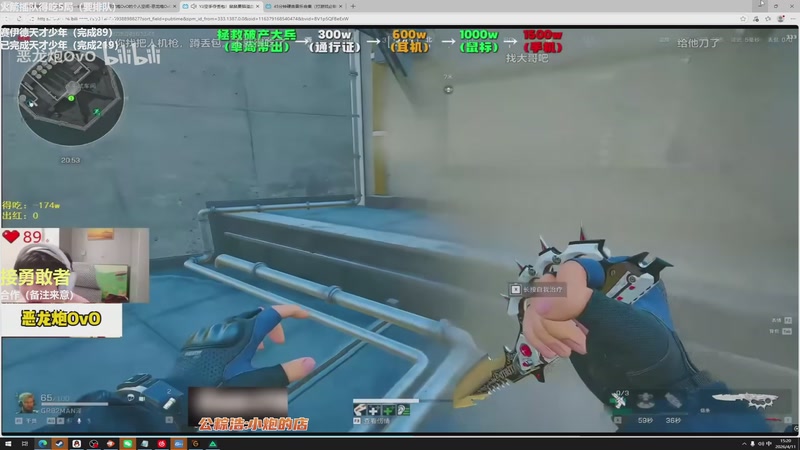Click the combat knife weapon slot icon
This screenshot has width=800, height=450.
tap(745, 401)
